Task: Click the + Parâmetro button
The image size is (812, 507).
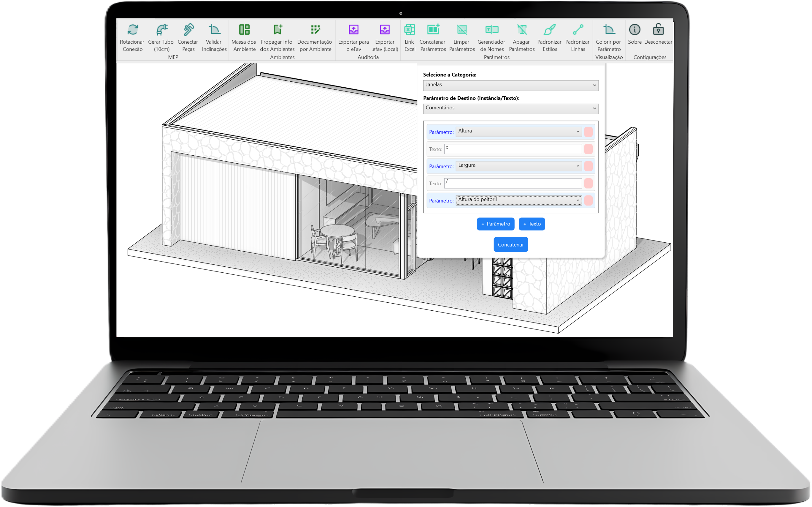Action: (496, 224)
